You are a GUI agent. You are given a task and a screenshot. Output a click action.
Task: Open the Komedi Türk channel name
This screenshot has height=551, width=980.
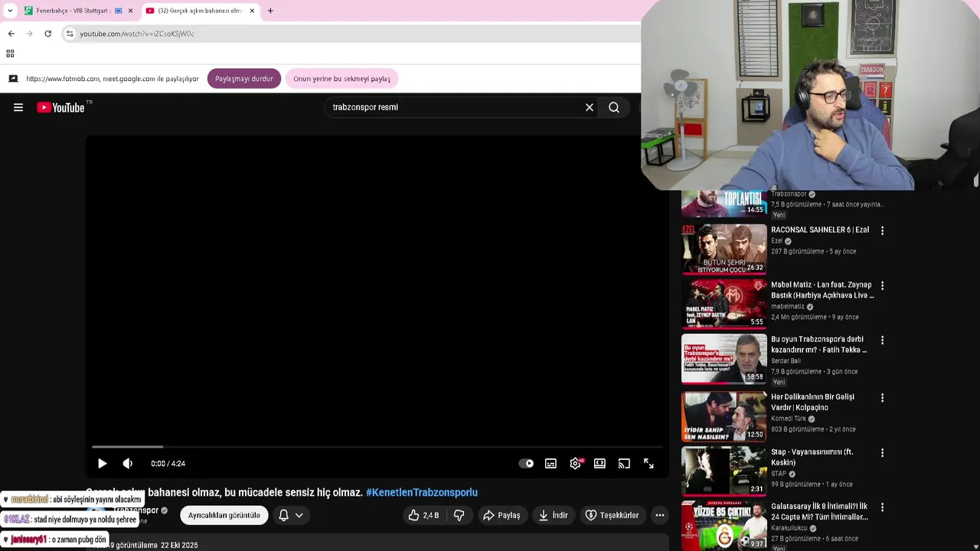click(x=789, y=419)
